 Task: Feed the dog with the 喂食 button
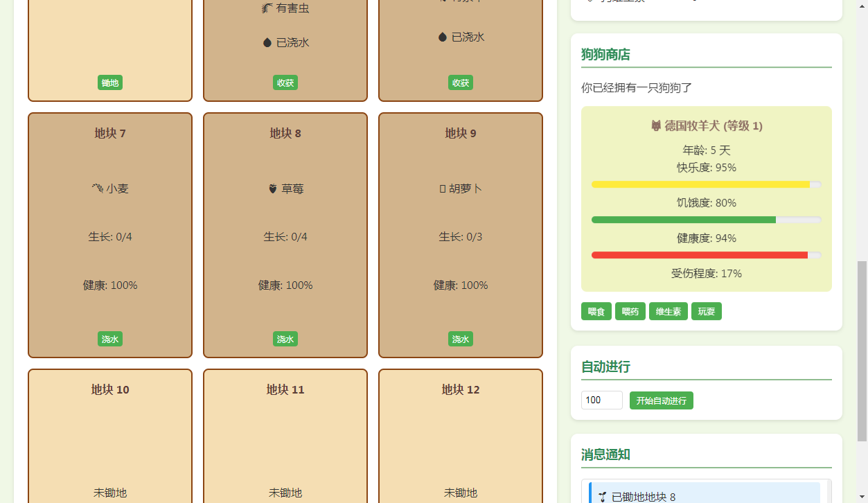point(596,312)
